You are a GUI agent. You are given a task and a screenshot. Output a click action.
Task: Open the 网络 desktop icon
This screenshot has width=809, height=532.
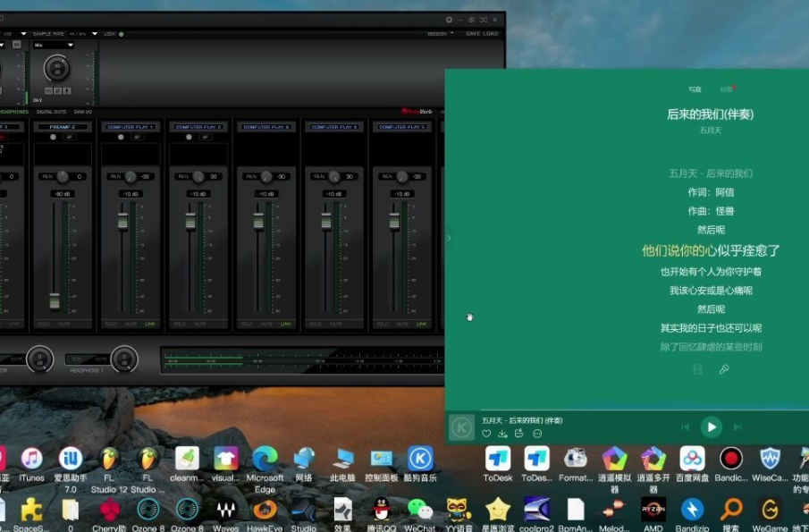coord(304,464)
